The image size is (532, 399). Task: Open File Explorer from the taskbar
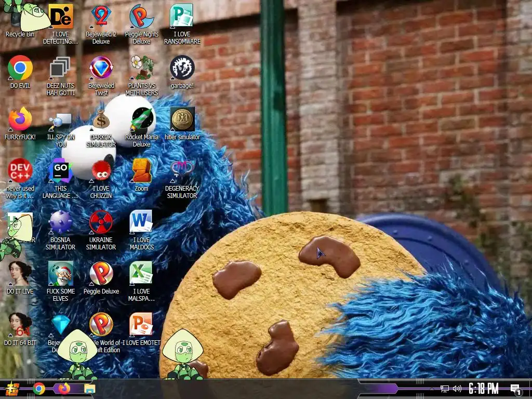(89, 389)
